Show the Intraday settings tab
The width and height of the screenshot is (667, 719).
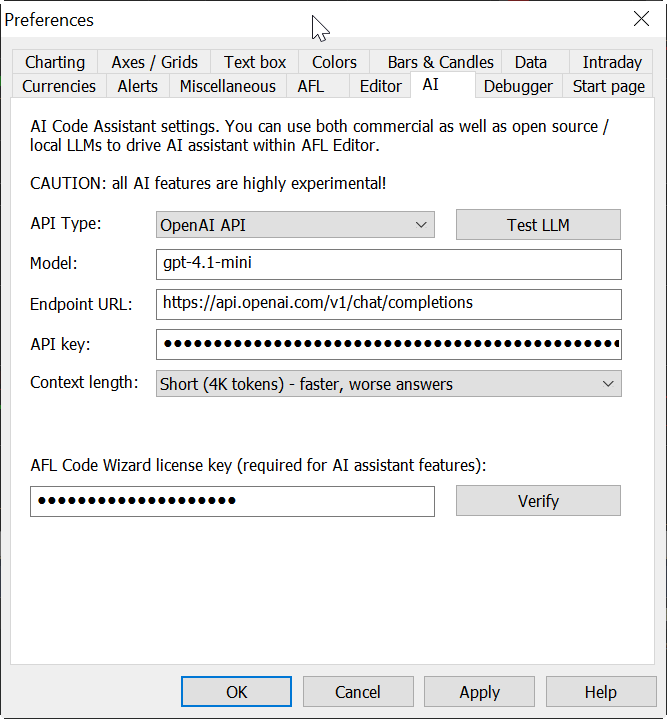pyautogui.click(x=612, y=62)
